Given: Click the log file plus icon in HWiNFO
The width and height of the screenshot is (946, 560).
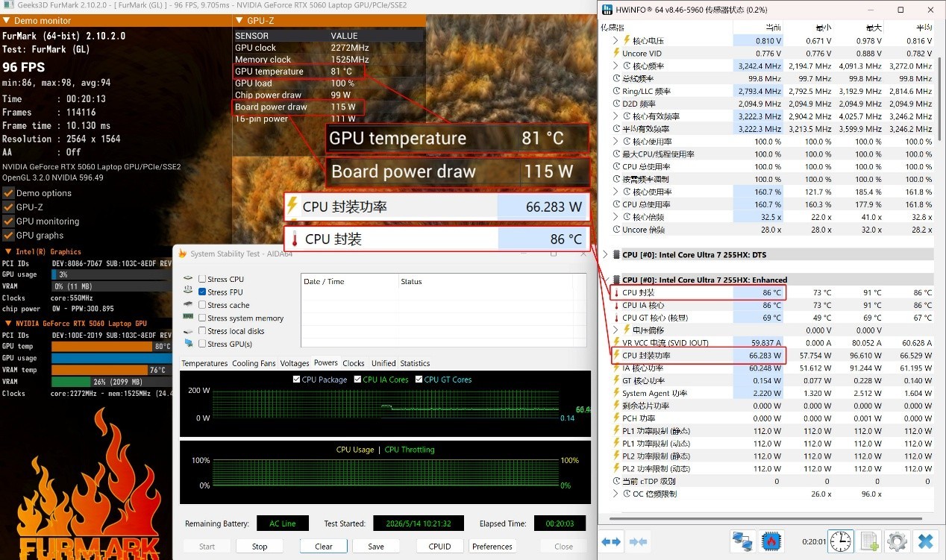Looking at the screenshot, I should tap(869, 541).
